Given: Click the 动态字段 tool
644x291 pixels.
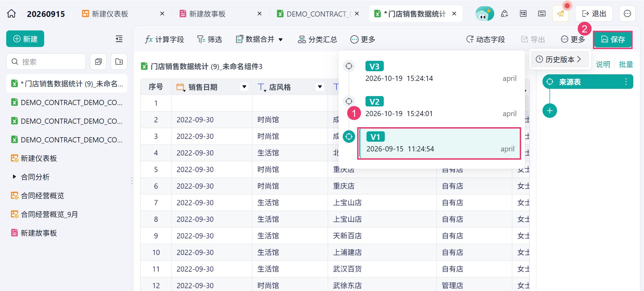Looking at the screenshot, I should (486, 39).
